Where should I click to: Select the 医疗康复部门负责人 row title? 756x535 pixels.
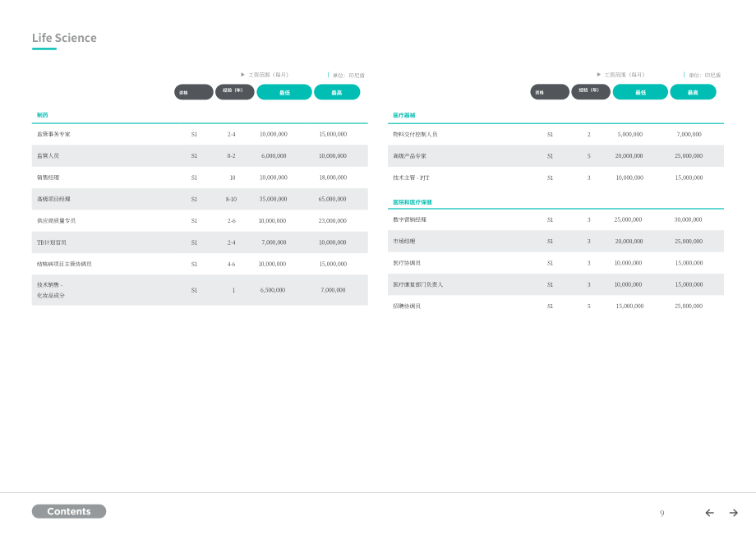click(417, 285)
